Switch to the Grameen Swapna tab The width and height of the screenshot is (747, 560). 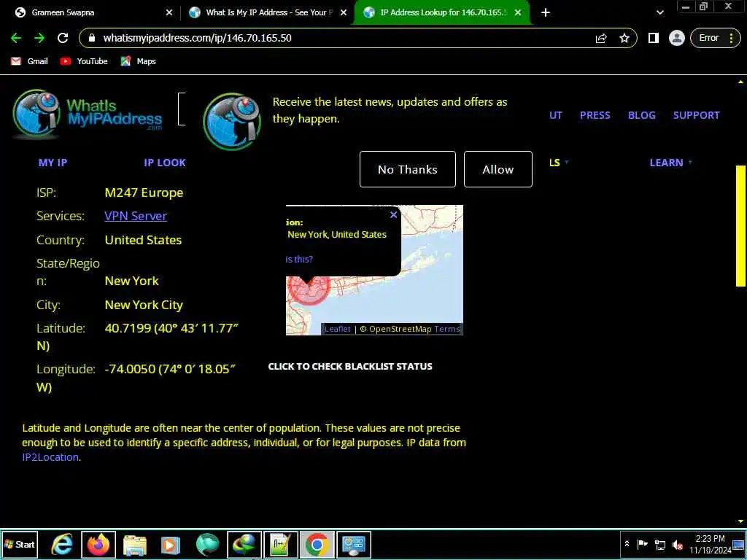pyautogui.click(x=90, y=12)
